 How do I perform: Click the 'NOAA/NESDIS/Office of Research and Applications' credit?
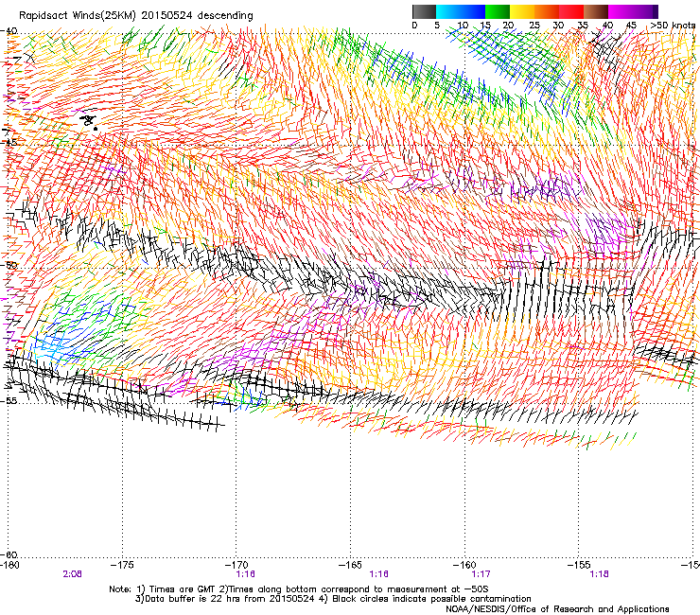point(557,608)
